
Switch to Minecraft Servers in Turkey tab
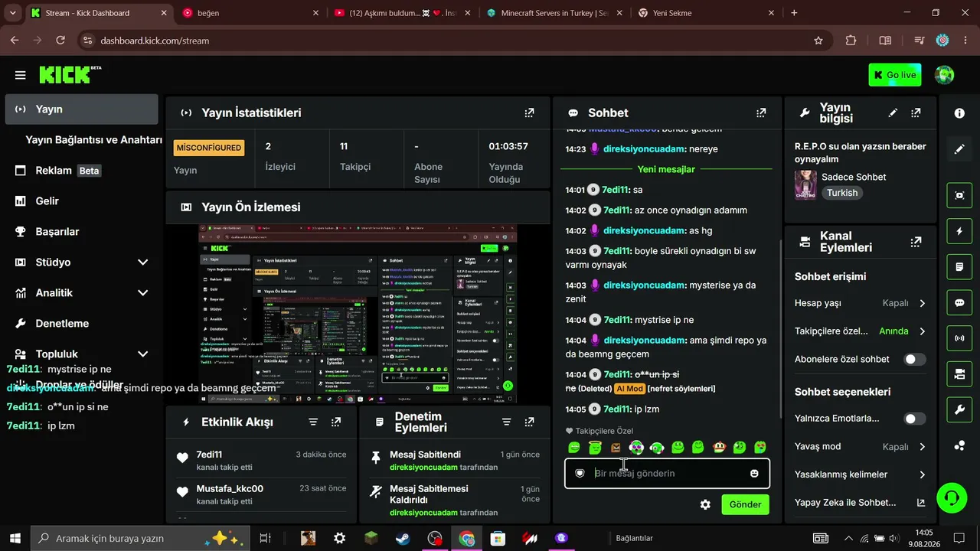pos(554,13)
